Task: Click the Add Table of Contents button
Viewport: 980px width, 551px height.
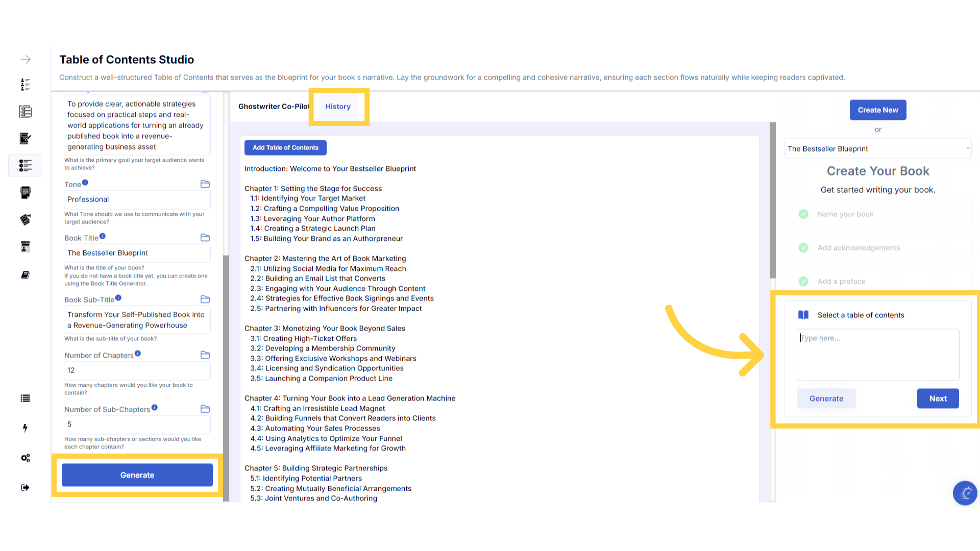Action: 285,148
